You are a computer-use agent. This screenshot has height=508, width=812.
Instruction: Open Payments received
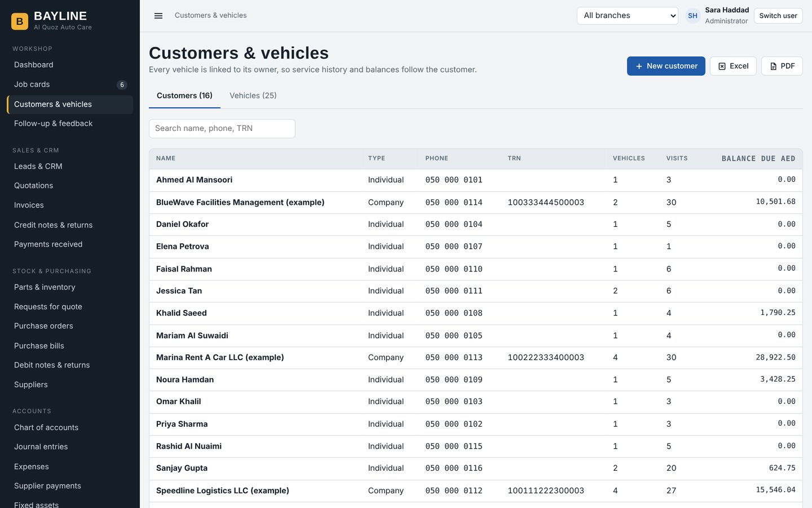pyautogui.click(x=70, y=244)
